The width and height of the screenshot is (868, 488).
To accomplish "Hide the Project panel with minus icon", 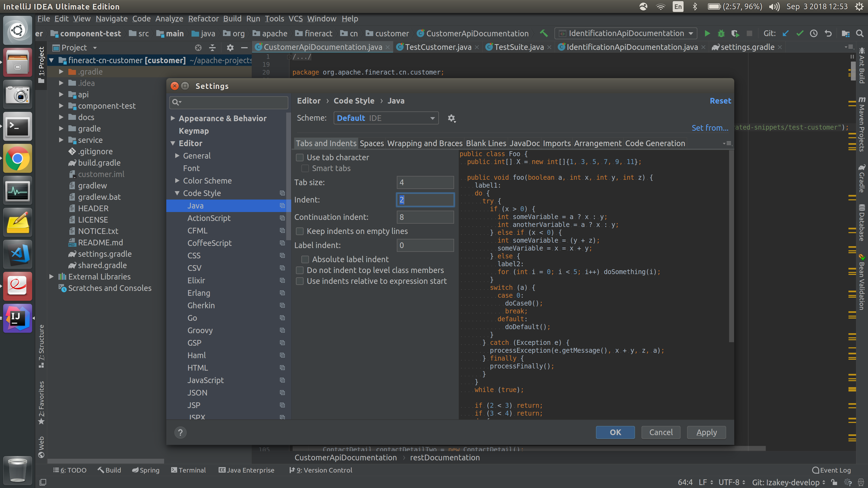I will click(x=244, y=48).
